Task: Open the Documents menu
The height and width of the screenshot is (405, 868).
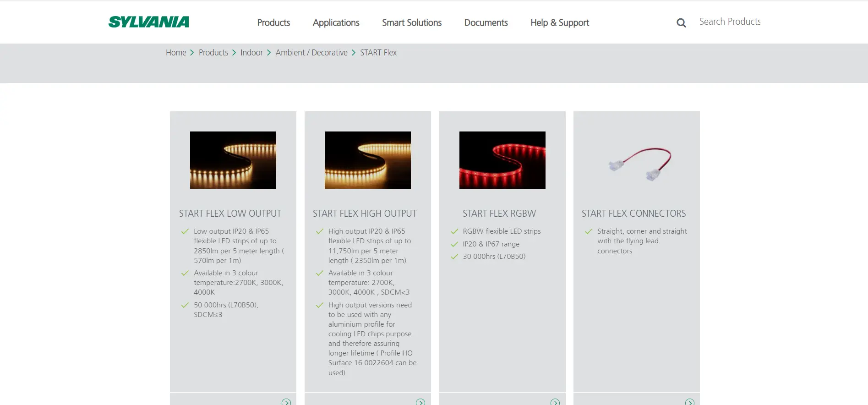Action: (486, 22)
